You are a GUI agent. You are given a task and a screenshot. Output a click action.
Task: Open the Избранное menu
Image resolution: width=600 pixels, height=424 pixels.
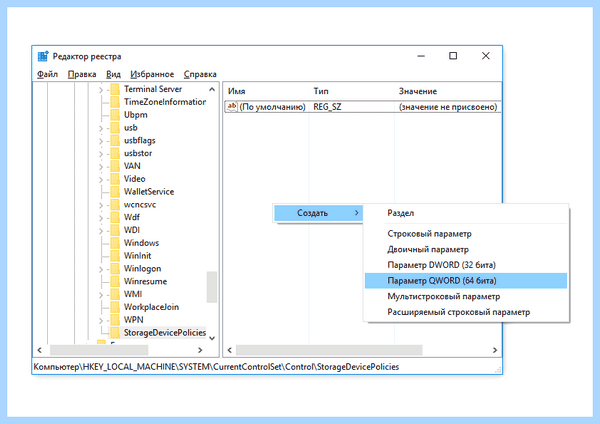pyautogui.click(x=152, y=74)
